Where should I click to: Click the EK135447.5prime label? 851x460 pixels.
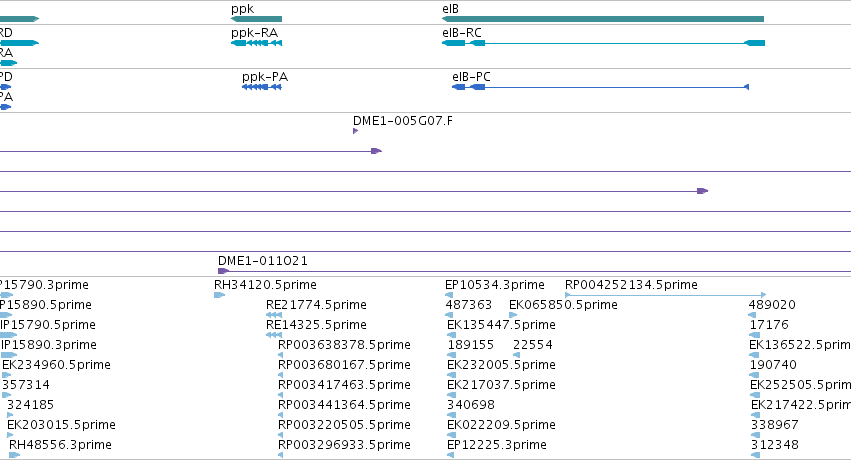[501, 325]
